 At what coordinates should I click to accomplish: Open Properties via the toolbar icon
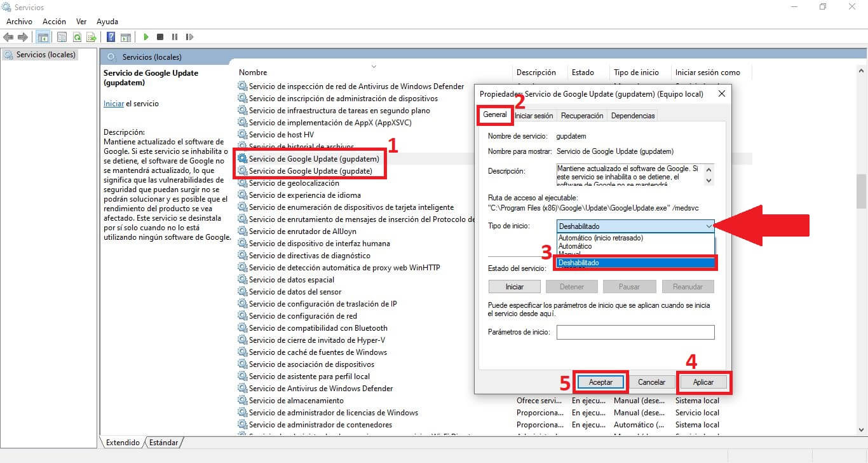coord(62,37)
